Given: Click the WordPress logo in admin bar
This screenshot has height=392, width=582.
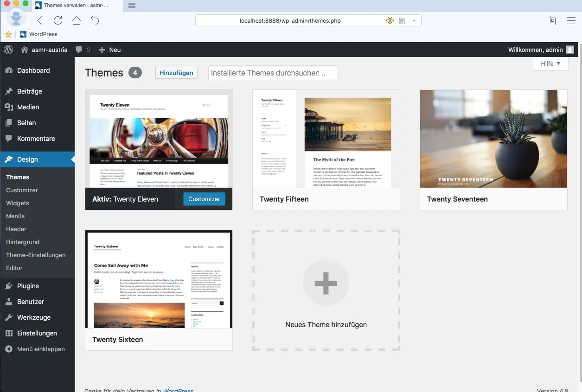Looking at the screenshot, I should click(x=8, y=50).
